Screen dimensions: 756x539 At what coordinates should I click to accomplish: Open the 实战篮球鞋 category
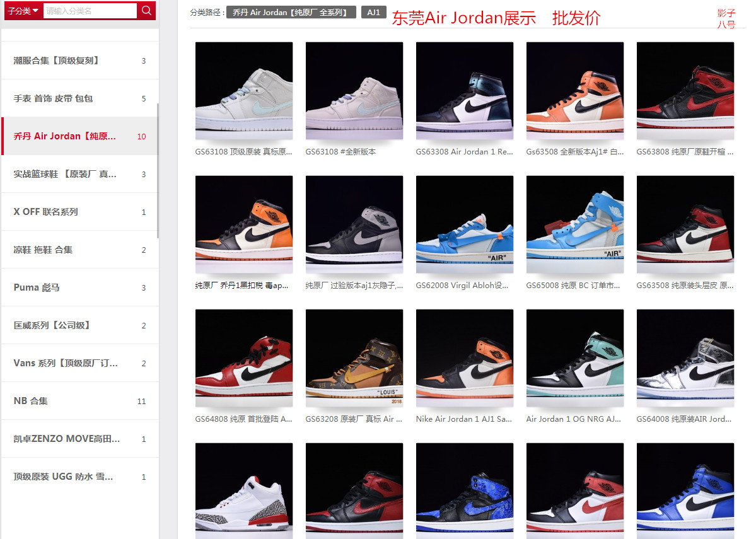pyautogui.click(x=80, y=174)
